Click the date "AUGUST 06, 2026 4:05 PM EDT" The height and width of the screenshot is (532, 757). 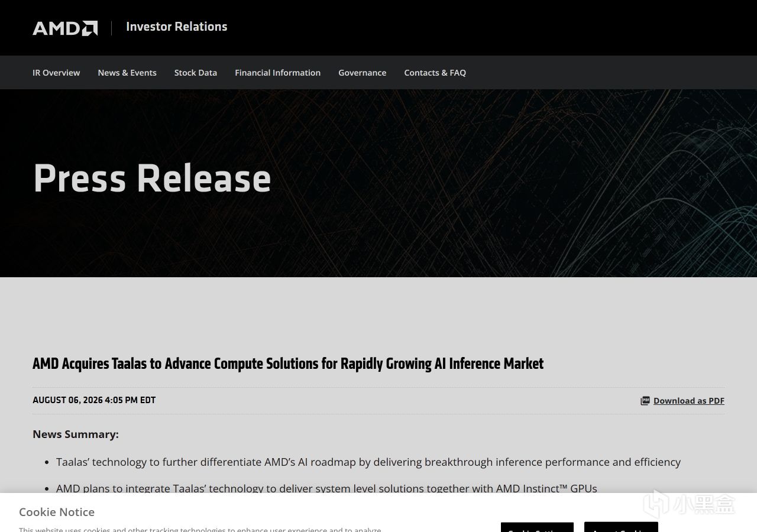[x=94, y=400]
